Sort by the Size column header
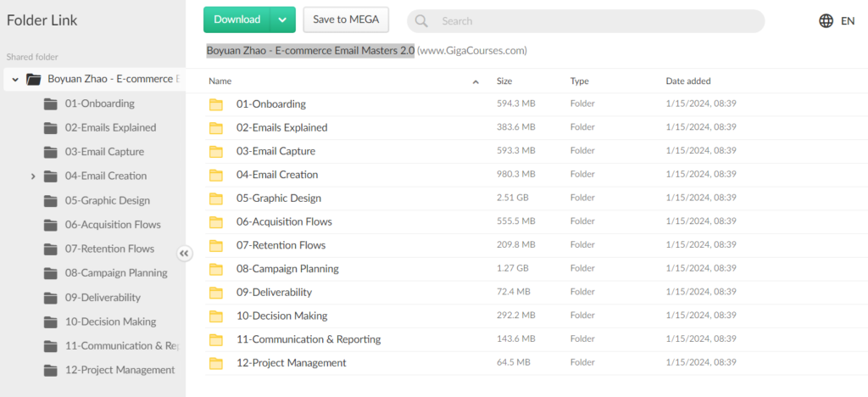The width and height of the screenshot is (868, 397). [504, 81]
